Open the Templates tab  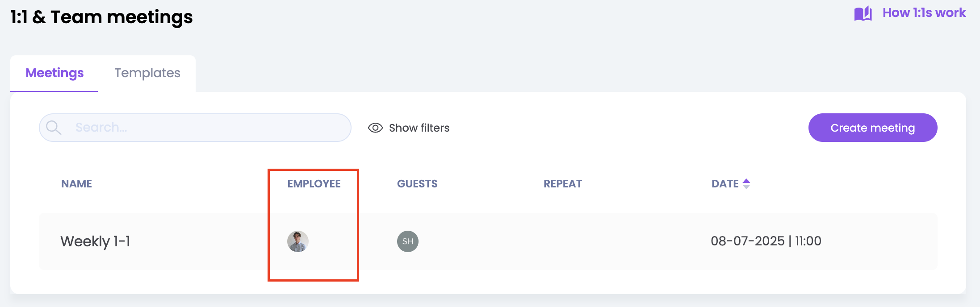(x=147, y=73)
